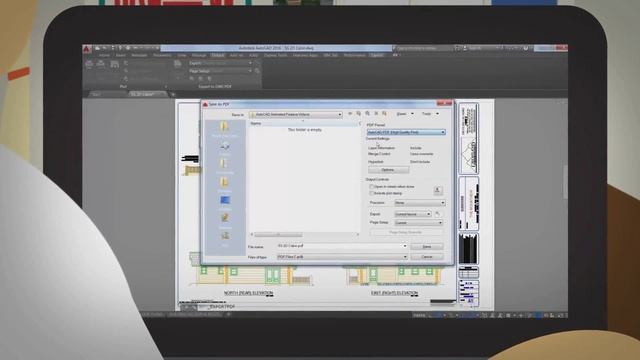Viewport: 640px width, 360px height.
Task: Open the Files of type dropdown
Action: (x=342, y=257)
